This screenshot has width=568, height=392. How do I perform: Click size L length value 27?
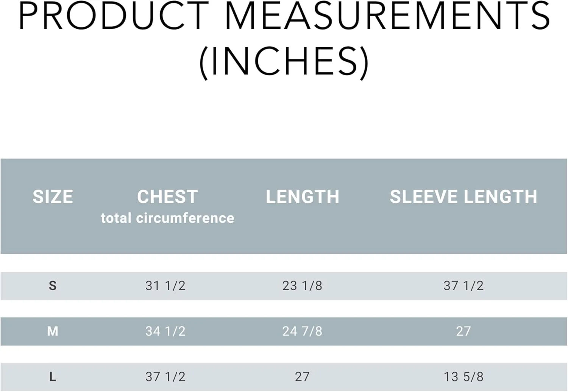302,377
